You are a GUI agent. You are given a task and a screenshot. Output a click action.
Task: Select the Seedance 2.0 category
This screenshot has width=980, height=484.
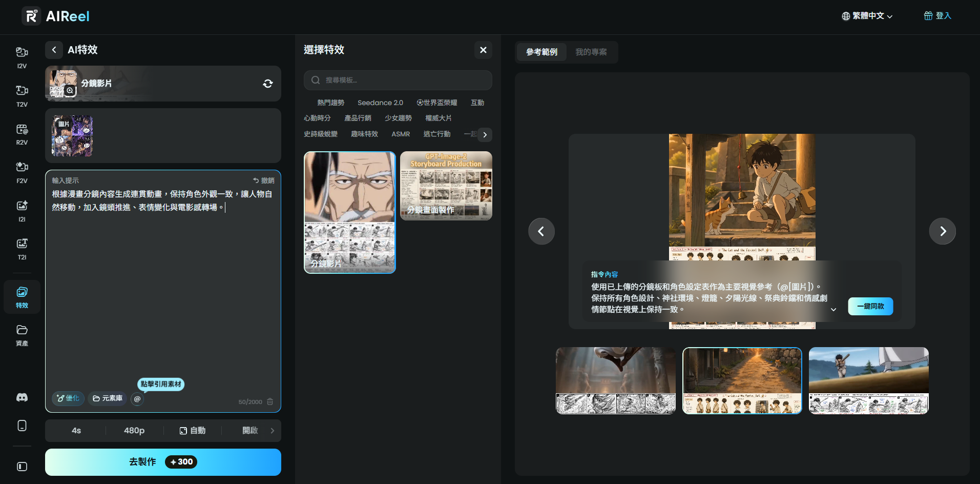[x=380, y=103]
